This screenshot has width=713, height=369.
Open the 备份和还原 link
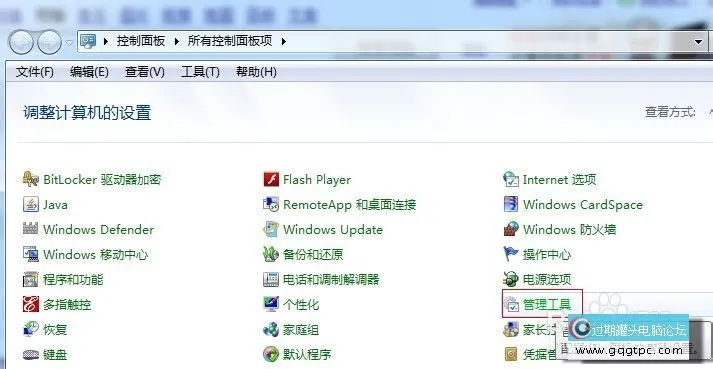click(313, 254)
